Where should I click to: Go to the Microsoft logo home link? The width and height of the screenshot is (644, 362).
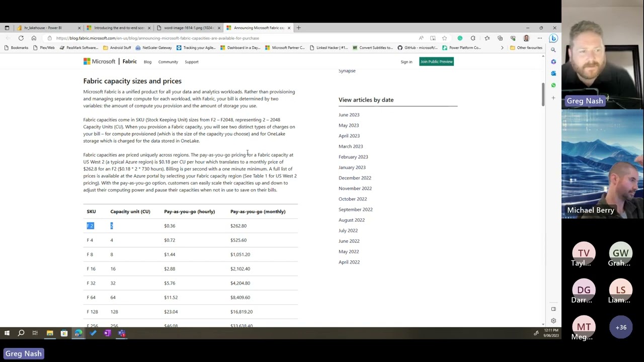click(x=100, y=61)
